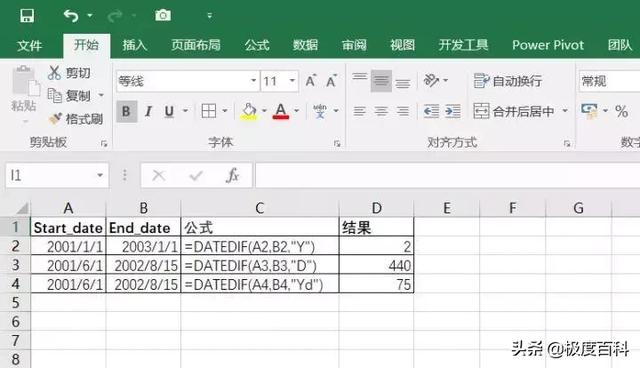Open the 视图 ribbon tab
Image resolution: width=640 pixels, height=368 pixels.
pos(402,45)
